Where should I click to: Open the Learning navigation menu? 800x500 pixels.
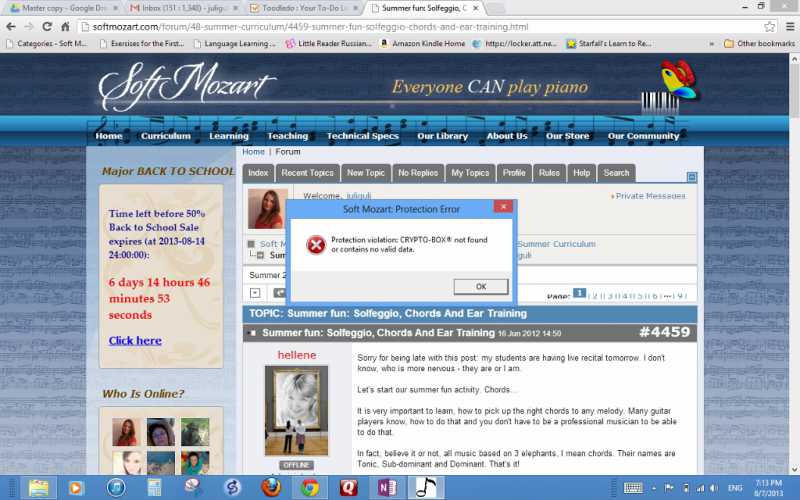pyautogui.click(x=229, y=136)
